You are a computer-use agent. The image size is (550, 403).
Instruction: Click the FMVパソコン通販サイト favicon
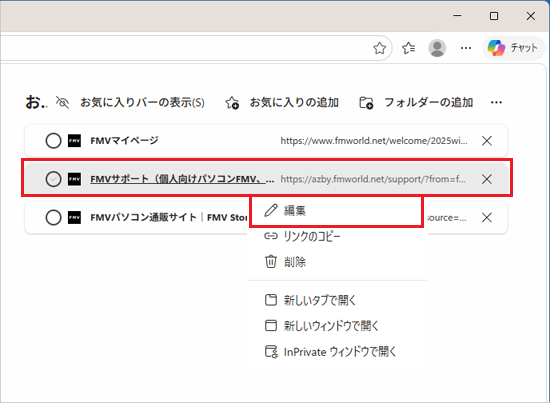pyautogui.click(x=74, y=217)
